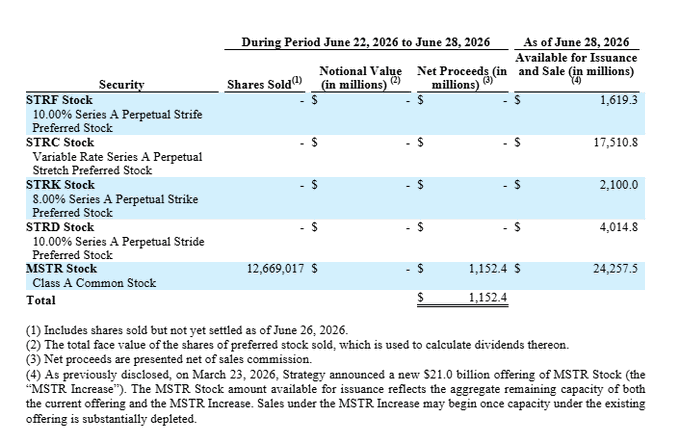Click footnote (2) about total face value

click(x=298, y=345)
